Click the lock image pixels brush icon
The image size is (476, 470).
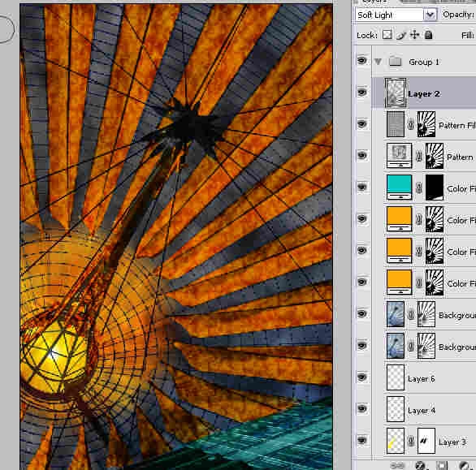coord(401,36)
